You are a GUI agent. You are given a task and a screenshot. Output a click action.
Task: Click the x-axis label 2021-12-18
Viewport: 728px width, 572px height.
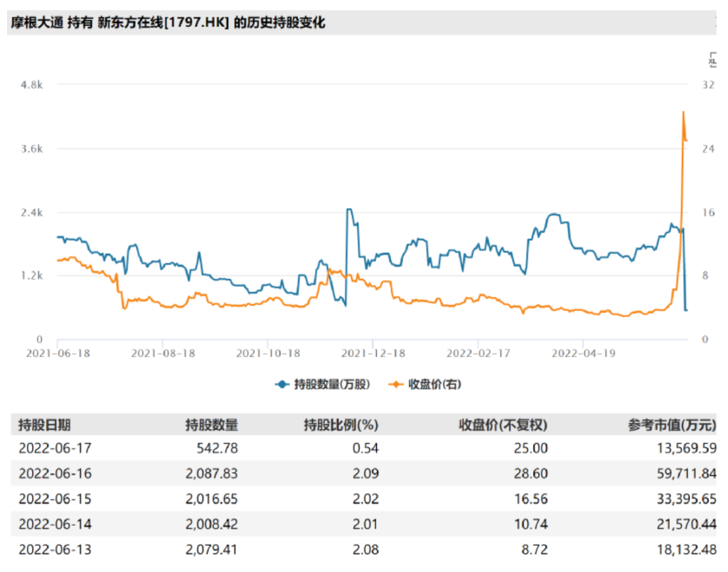point(373,353)
